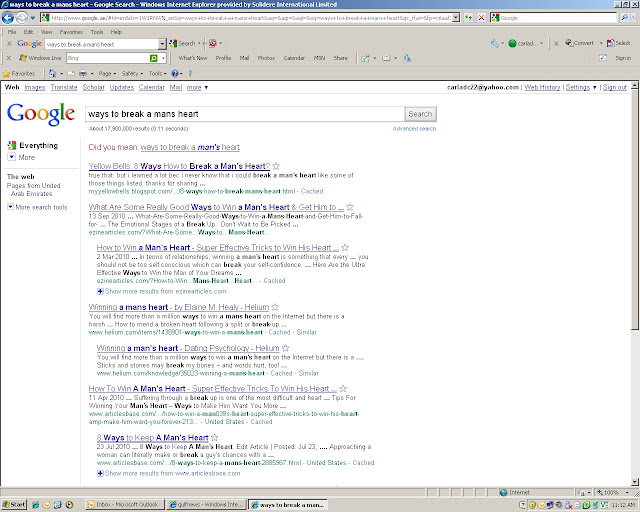Click the Windows Live logo button

[40, 58]
